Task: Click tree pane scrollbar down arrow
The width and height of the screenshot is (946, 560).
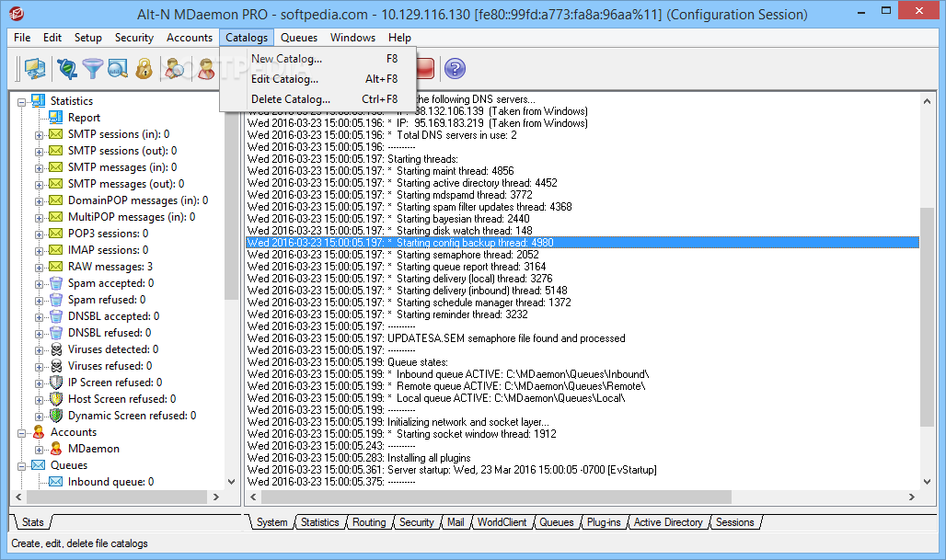Action: [x=231, y=481]
